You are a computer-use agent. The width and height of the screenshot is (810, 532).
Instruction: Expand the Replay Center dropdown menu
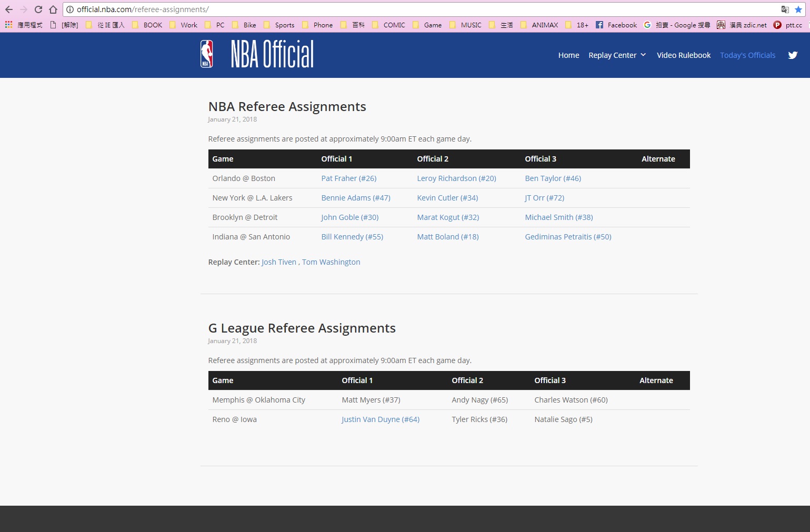617,55
